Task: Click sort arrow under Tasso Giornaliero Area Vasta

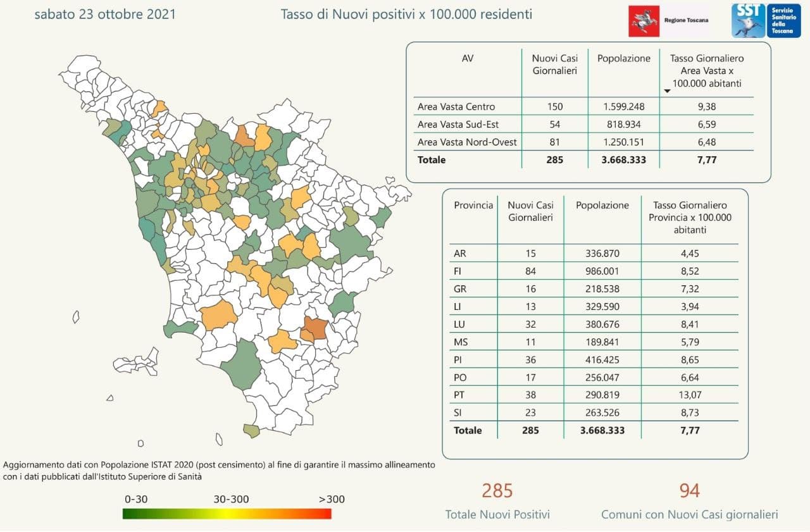Action: tap(667, 91)
